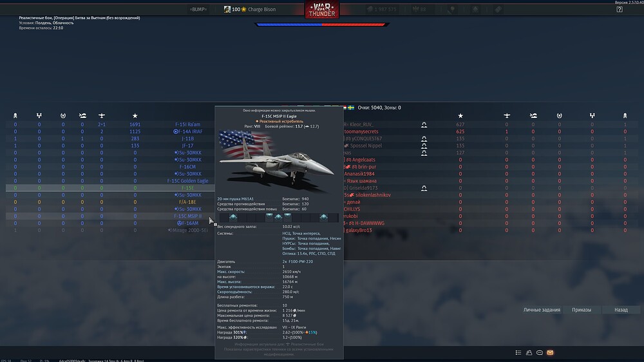Click player name CHILLYS
Screen dimensions: 644x362
[x=352, y=209]
